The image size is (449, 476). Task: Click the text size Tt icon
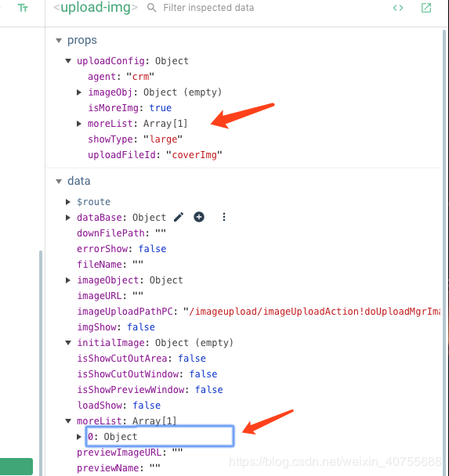point(23,8)
